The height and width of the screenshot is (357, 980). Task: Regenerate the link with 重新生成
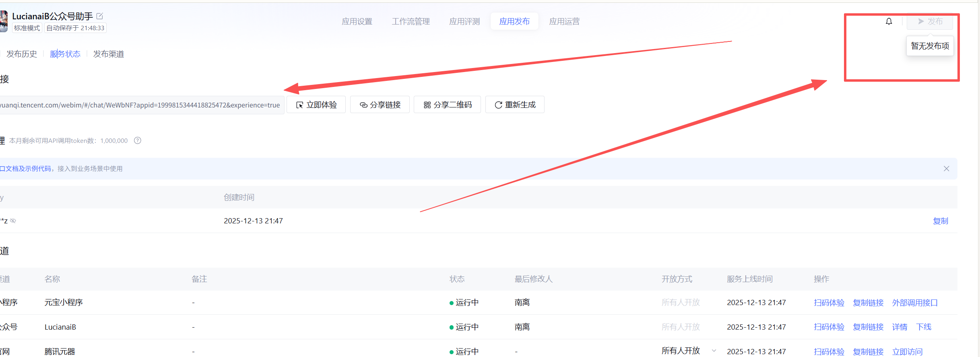pyautogui.click(x=515, y=105)
